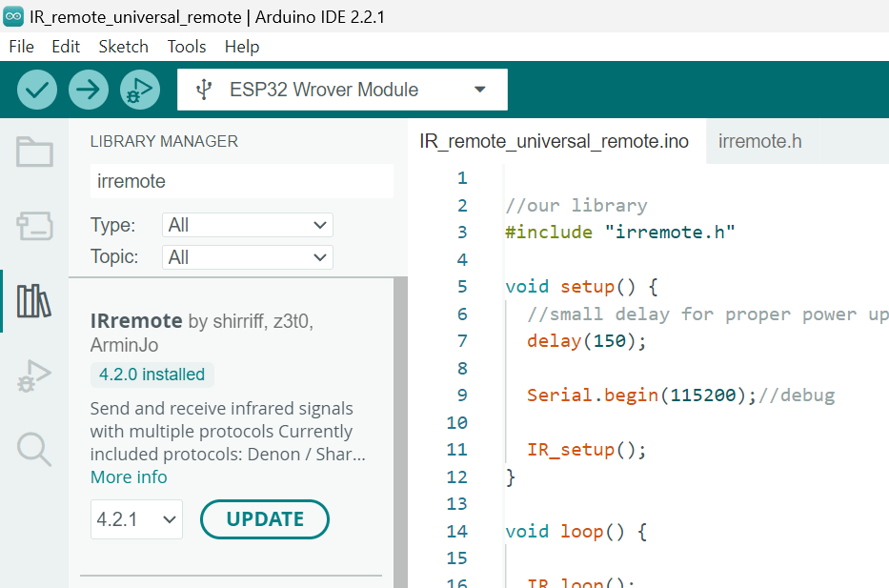Open the Topic filter dropdown
This screenshot has width=889, height=588.
pos(247,257)
